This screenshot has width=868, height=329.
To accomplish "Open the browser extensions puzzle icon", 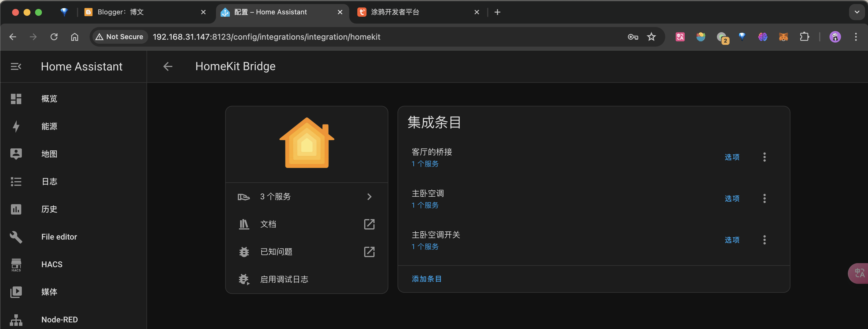I will coord(804,37).
